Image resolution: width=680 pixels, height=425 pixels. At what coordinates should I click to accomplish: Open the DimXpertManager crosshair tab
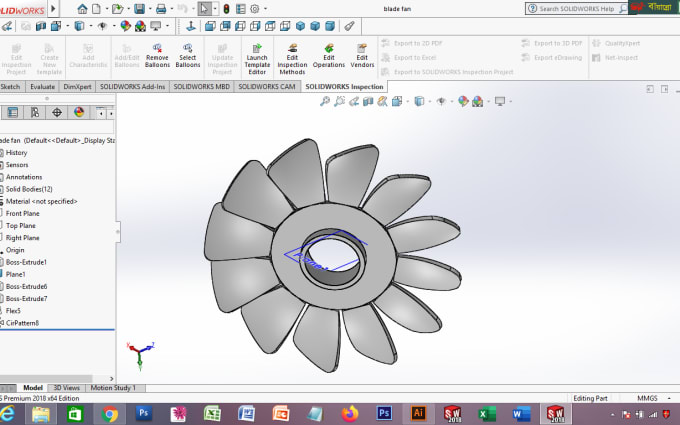coord(57,113)
